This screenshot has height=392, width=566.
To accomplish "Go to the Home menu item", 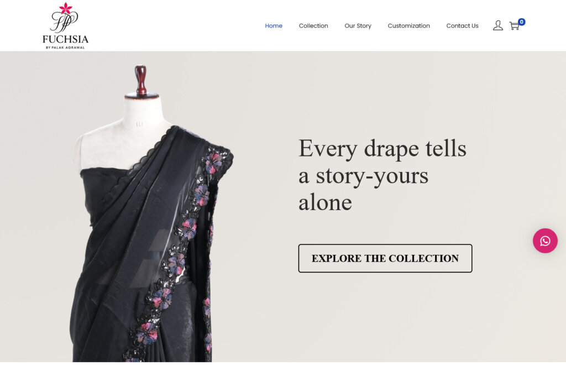I will pos(274,25).
